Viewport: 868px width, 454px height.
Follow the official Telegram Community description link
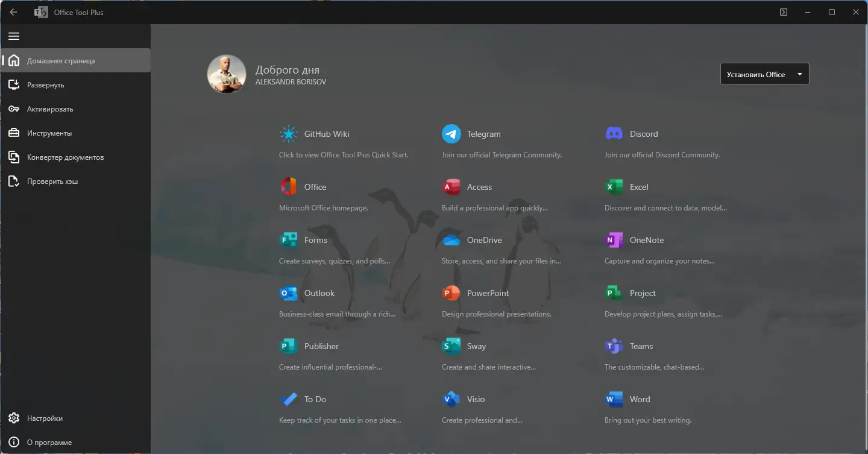[502, 155]
